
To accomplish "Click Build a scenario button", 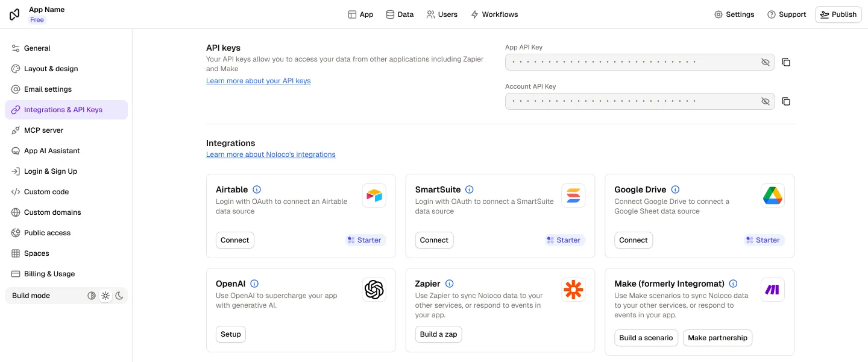I will (646, 338).
